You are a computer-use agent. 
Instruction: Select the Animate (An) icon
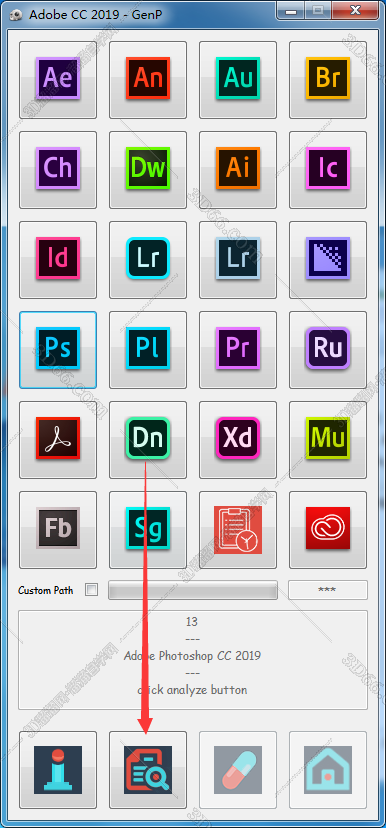click(x=148, y=80)
